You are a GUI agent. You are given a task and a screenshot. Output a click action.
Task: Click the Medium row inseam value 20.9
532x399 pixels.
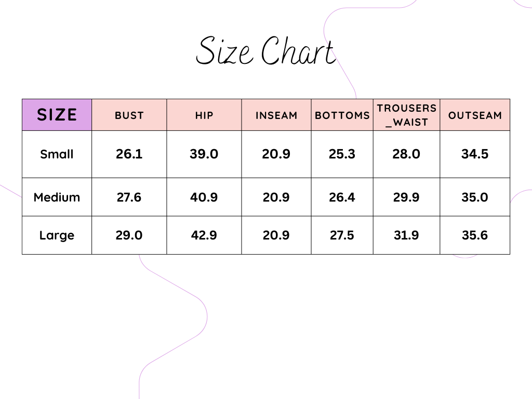click(x=276, y=197)
